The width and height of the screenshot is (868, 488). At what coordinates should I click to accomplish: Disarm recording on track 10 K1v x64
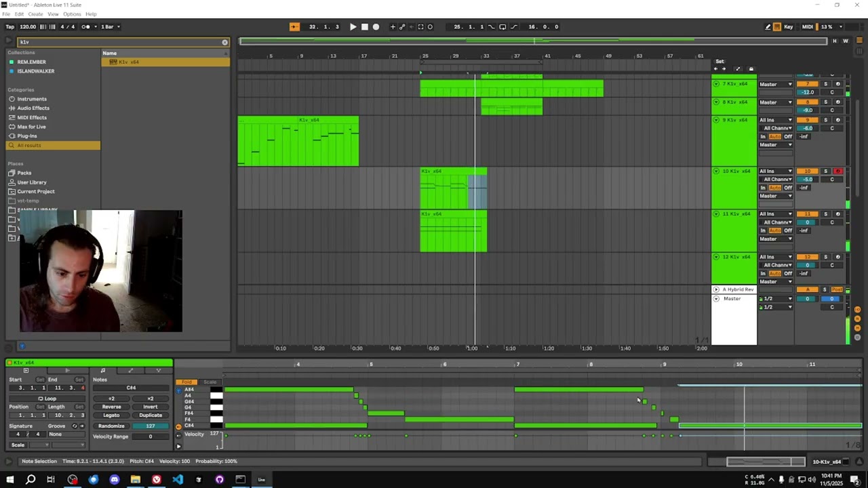point(837,171)
